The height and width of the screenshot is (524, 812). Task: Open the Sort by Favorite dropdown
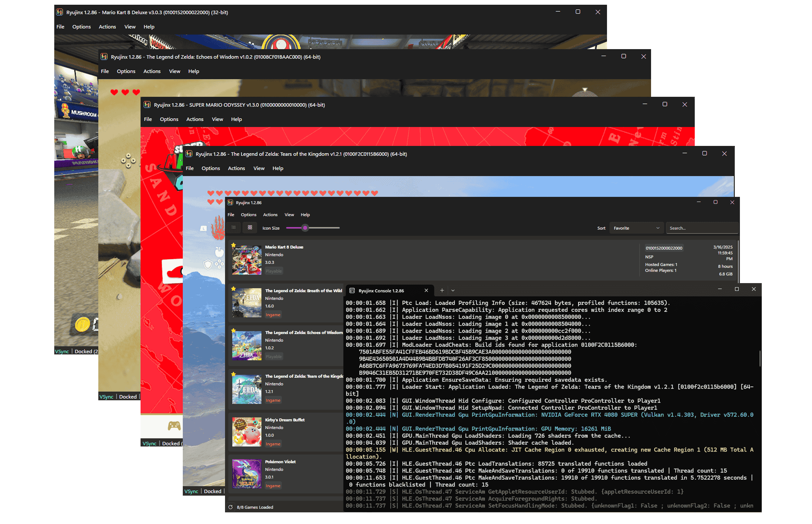pyautogui.click(x=636, y=228)
